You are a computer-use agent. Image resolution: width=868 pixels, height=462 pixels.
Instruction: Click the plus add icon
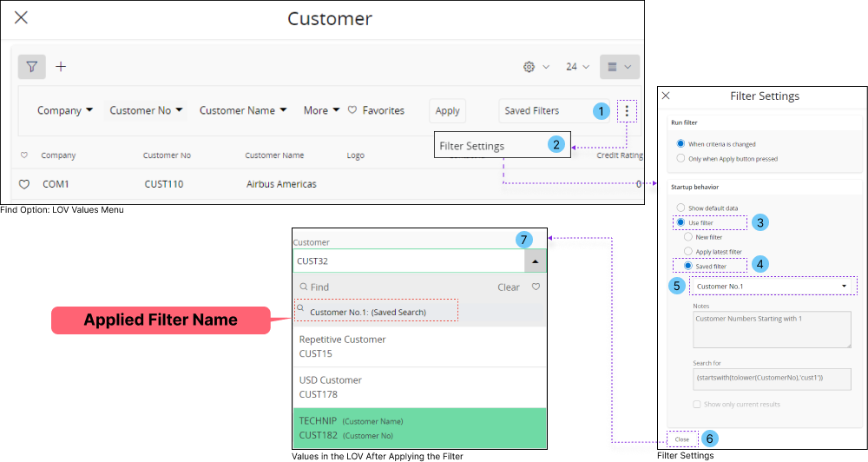61,66
